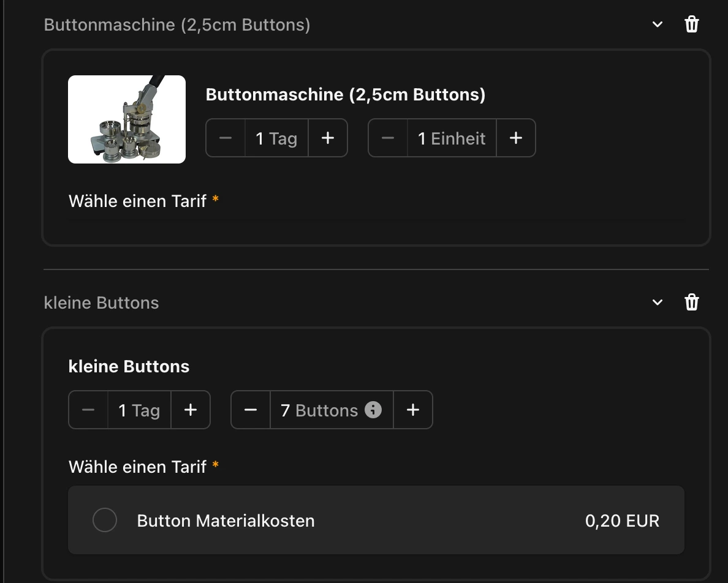The width and height of the screenshot is (728, 583).
Task: Click the bold Buttonmaschine (2,5cm Buttons) title
Action: click(x=346, y=95)
